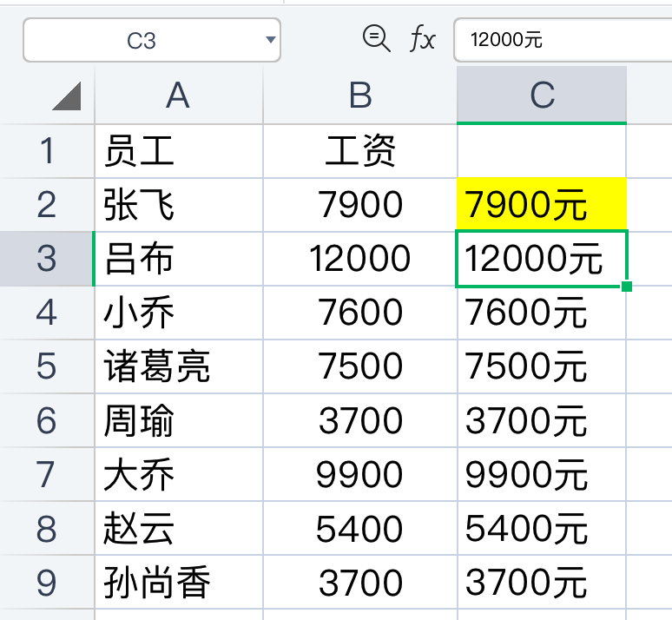Open the fx insert function button

[423, 38]
